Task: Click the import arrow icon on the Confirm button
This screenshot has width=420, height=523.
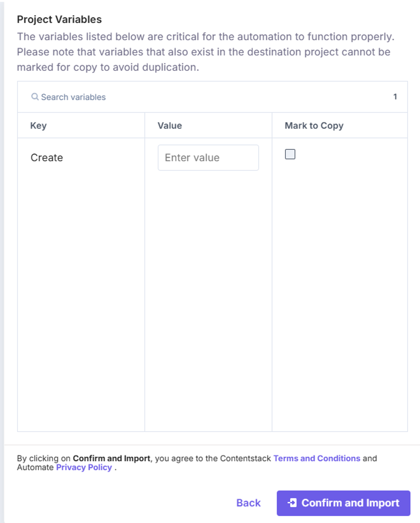Action: 292,503
